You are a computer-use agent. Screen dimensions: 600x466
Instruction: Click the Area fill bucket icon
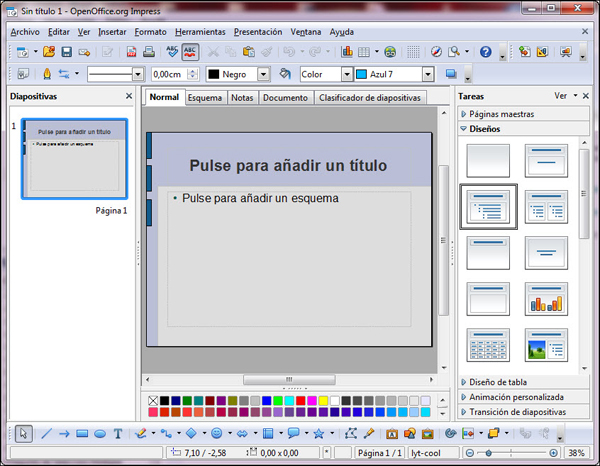point(285,73)
